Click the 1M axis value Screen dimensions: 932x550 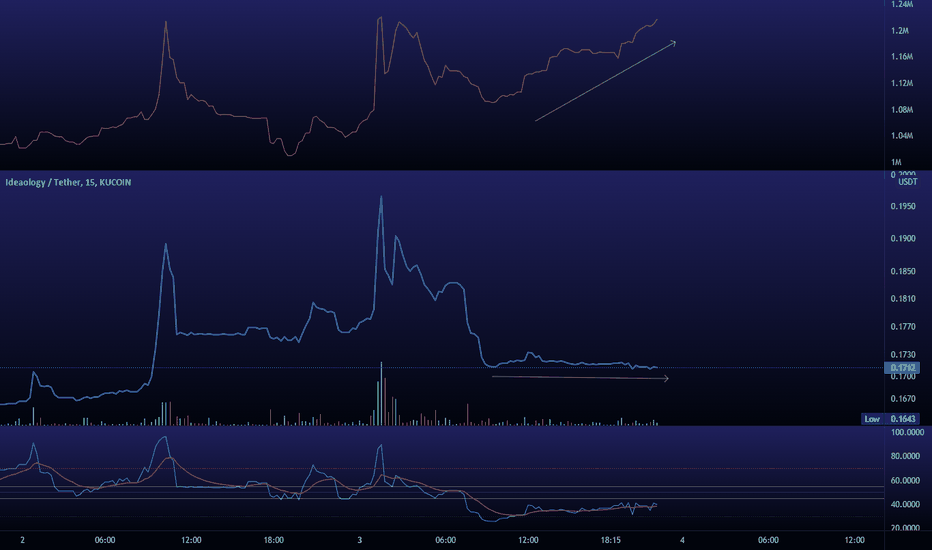click(896, 162)
